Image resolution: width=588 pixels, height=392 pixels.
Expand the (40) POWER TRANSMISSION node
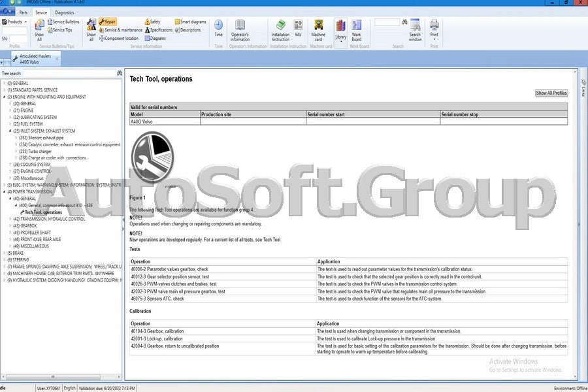[x=5, y=191]
